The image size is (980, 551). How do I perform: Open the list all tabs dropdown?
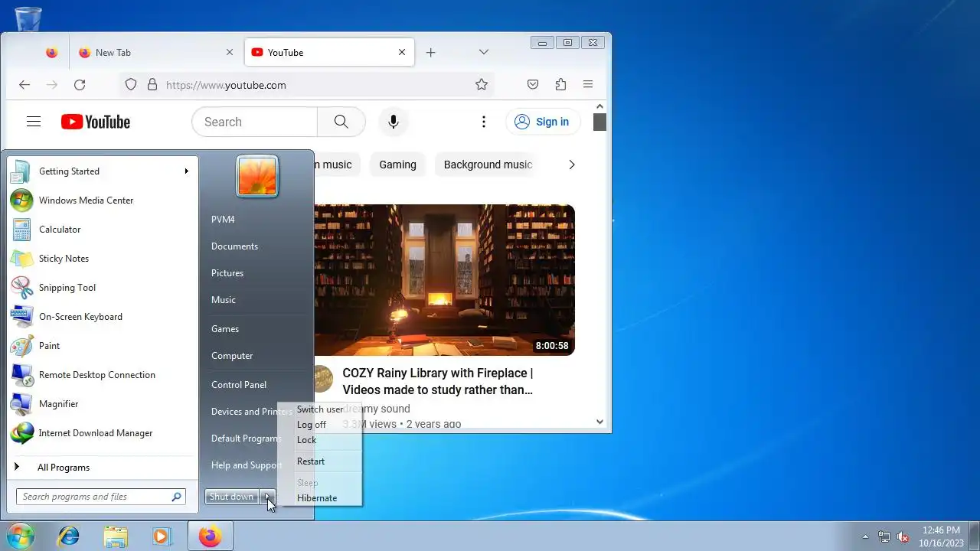(x=484, y=52)
